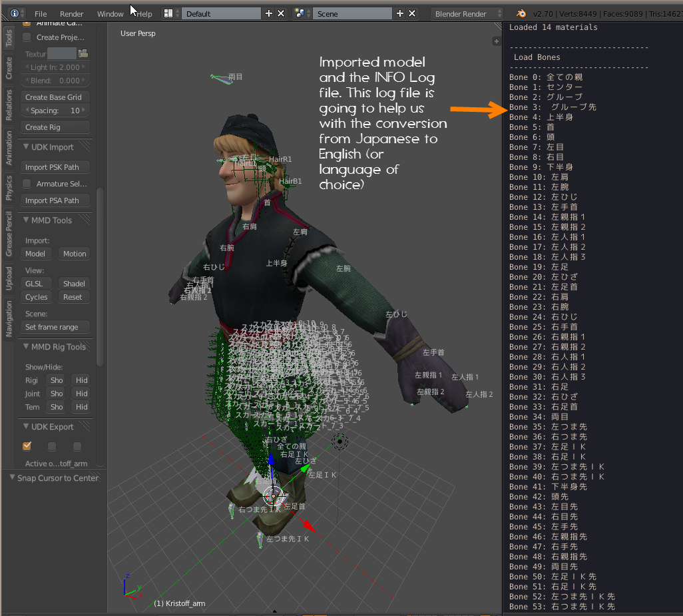Switch to the Tools sidebar tab

coord(8,39)
